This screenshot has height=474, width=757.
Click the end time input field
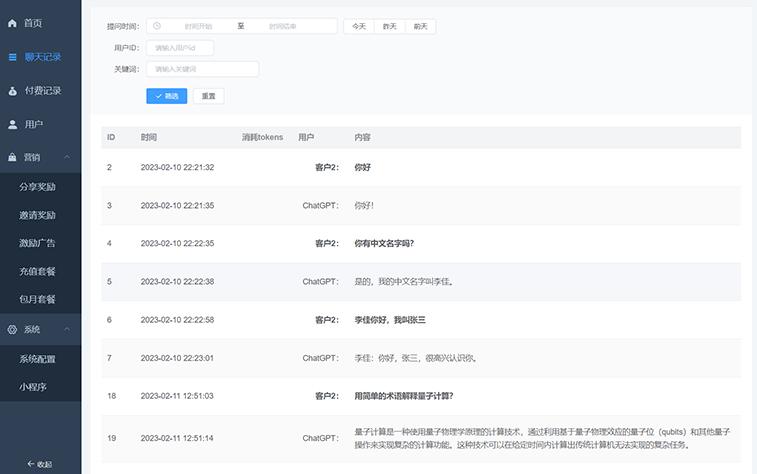click(x=282, y=26)
